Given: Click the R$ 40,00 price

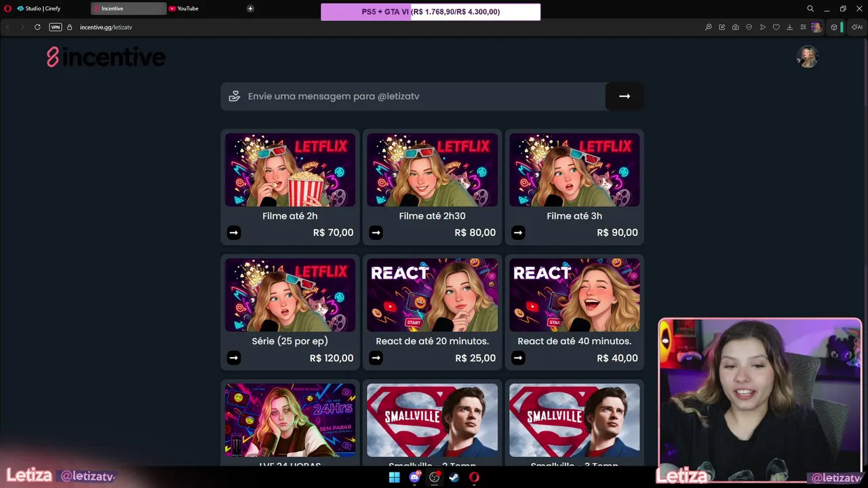Looking at the screenshot, I should tap(617, 358).
